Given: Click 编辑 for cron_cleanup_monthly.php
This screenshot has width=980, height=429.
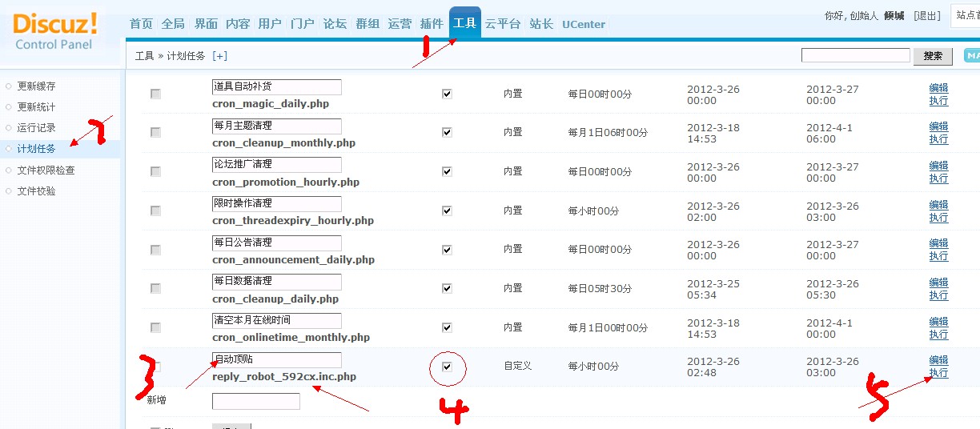Looking at the screenshot, I should pos(938,126).
